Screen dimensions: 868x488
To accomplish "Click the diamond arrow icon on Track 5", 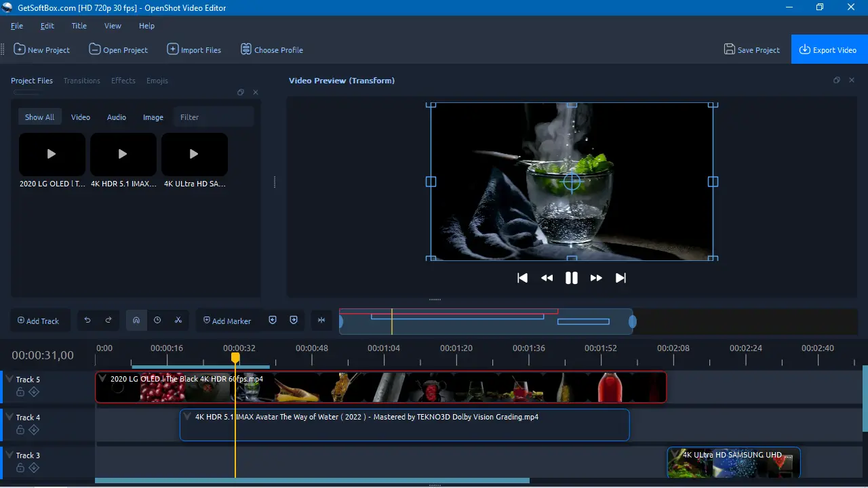I will pos(34,392).
